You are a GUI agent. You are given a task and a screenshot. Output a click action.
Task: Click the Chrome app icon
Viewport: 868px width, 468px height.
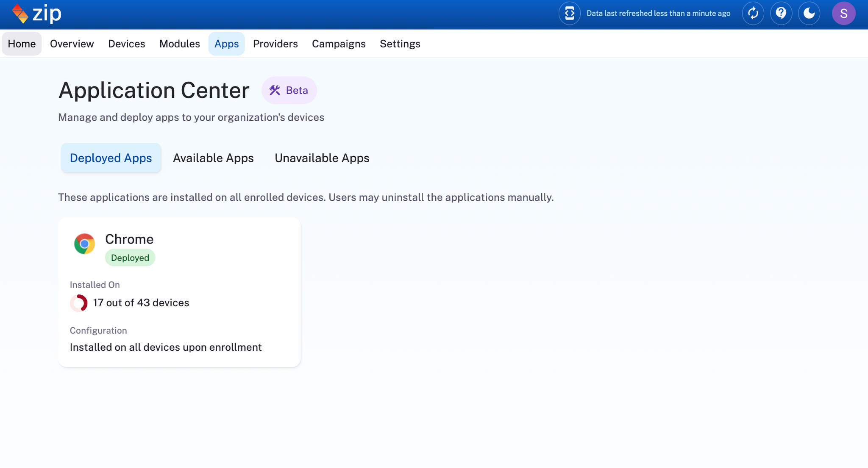pyautogui.click(x=84, y=244)
